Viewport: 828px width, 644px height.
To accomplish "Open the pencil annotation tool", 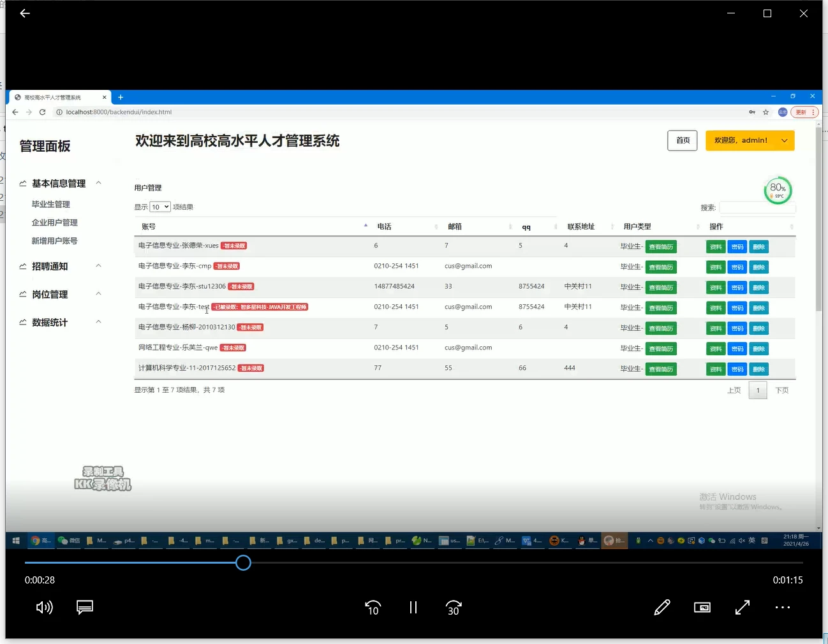I will pos(662,607).
